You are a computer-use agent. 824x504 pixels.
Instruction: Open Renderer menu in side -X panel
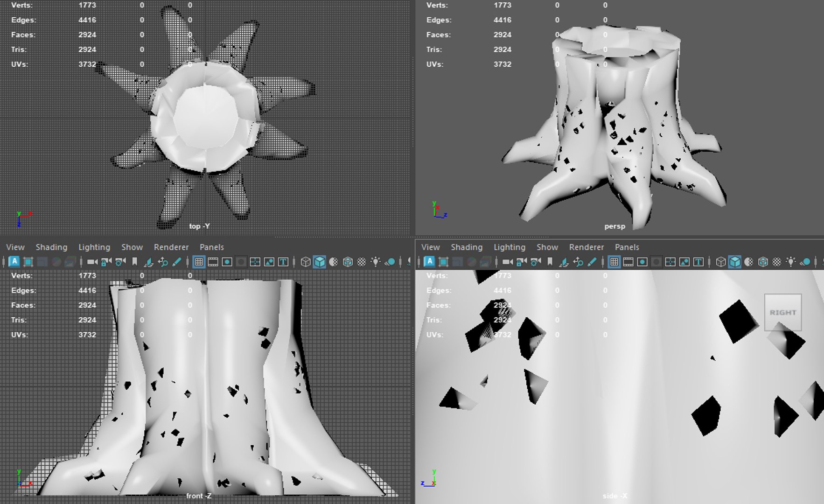click(x=587, y=247)
